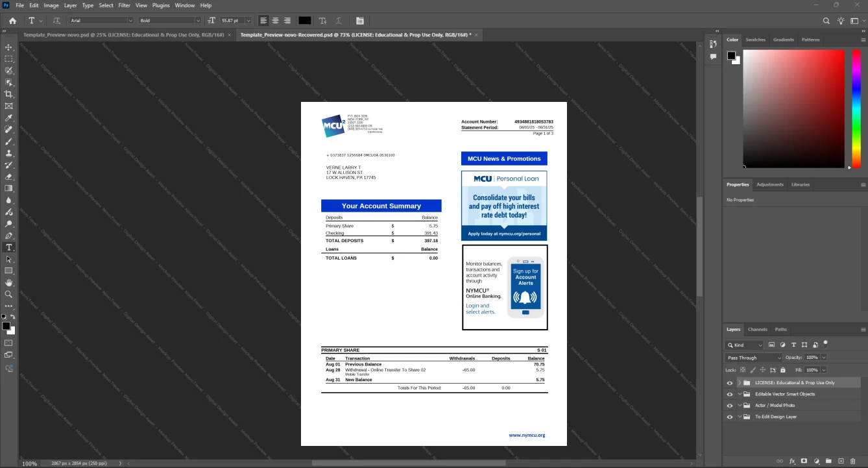
Task: Switch to the Swatches tab
Action: click(x=755, y=40)
